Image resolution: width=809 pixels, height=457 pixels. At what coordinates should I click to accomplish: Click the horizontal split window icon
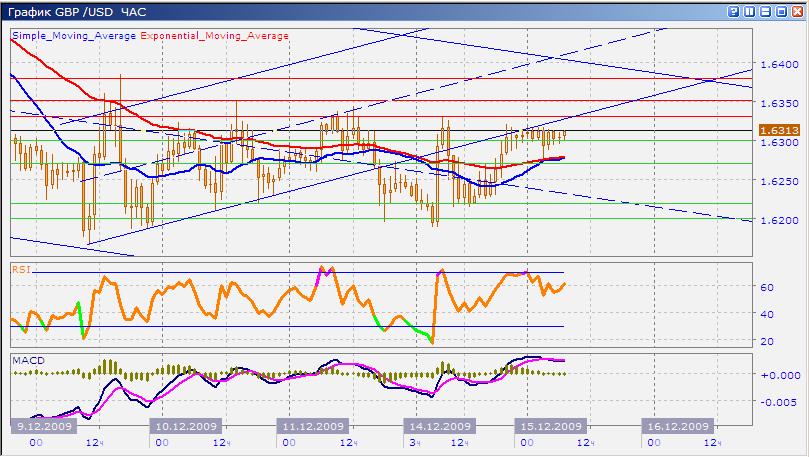pos(766,11)
